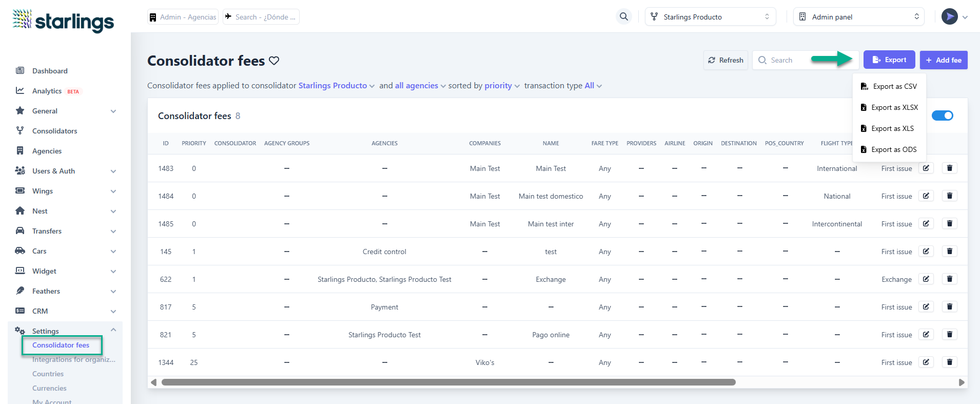The width and height of the screenshot is (980, 404).
Task: Click edit icon for Exchange fee row 622
Action: click(x=926, y=279)
